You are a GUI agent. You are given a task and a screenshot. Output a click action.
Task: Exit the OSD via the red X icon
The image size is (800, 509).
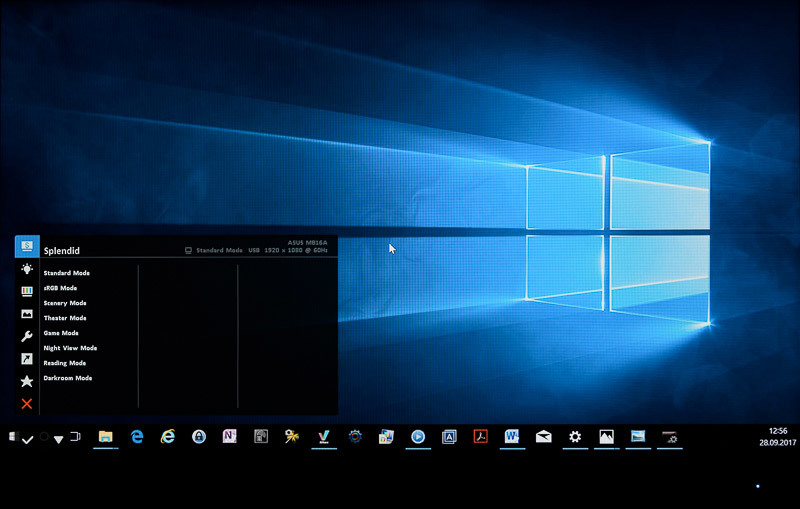coord(27,404)
